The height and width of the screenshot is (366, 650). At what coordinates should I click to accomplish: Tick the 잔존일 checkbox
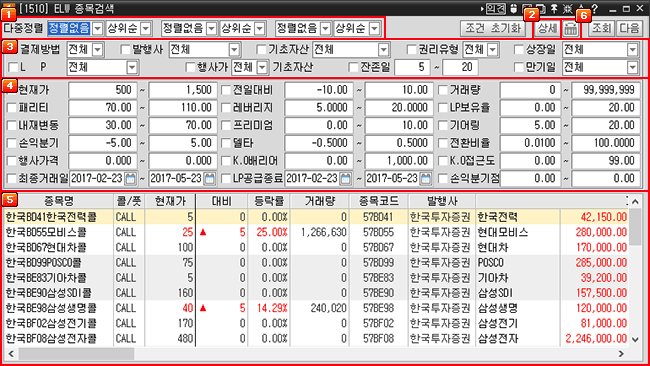click(353, 67)
